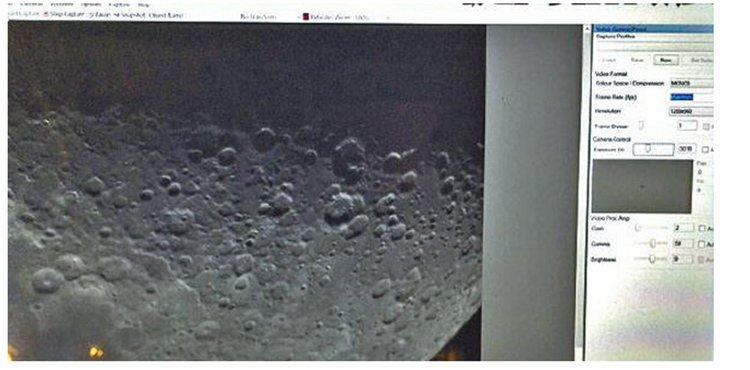Image resolution: width=750 pixels, height=370 pixels.
Task: Enable the Gamma Auto checkbox
Action: click(702, 244)
